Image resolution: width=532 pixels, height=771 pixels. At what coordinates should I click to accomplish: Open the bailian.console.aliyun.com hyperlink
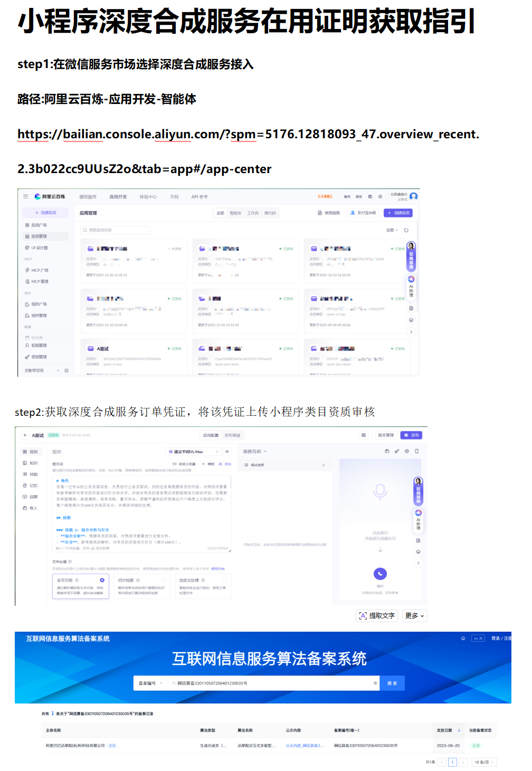coord(248,135)
